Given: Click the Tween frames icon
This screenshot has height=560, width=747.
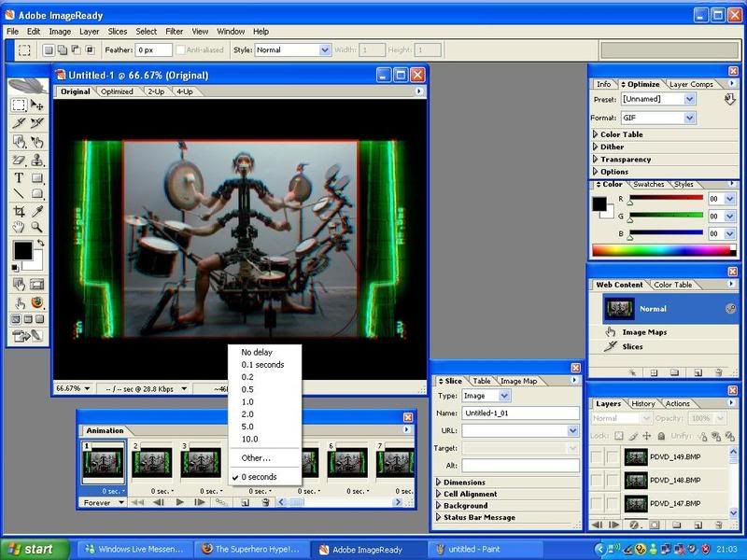Looking at the screenshot, I should (x=221, y=502).
